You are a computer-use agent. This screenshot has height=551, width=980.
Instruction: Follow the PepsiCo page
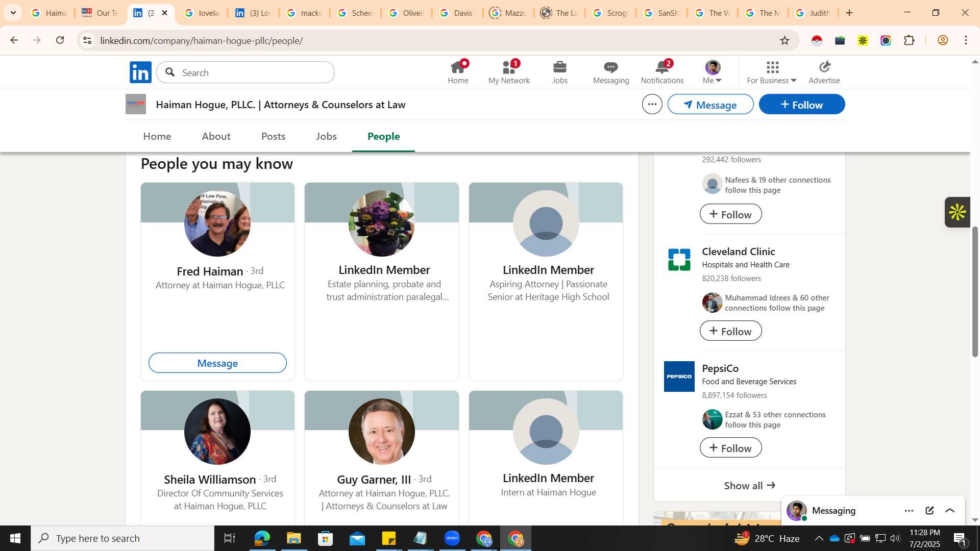[x=730, y=447]
